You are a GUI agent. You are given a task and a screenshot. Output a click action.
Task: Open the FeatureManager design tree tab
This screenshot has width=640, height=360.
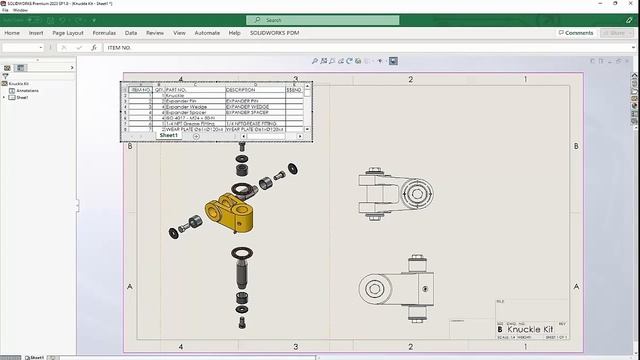7,68
